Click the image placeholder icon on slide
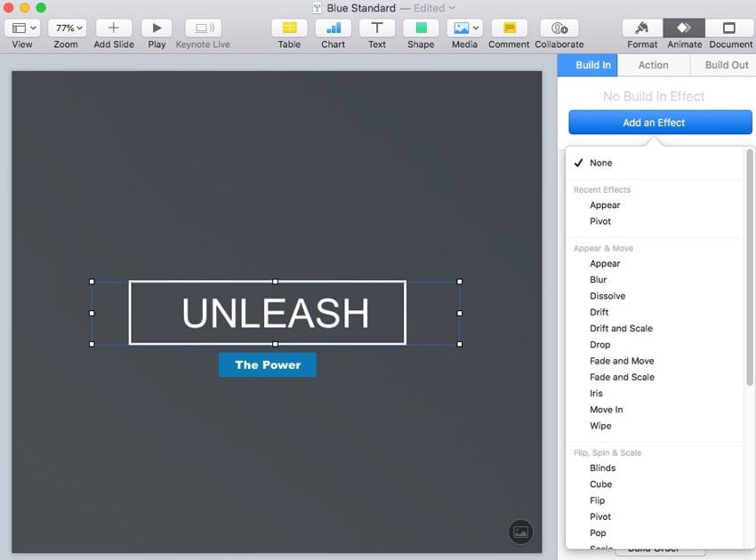Screen dimensions: 756x560 click(521, 532)
